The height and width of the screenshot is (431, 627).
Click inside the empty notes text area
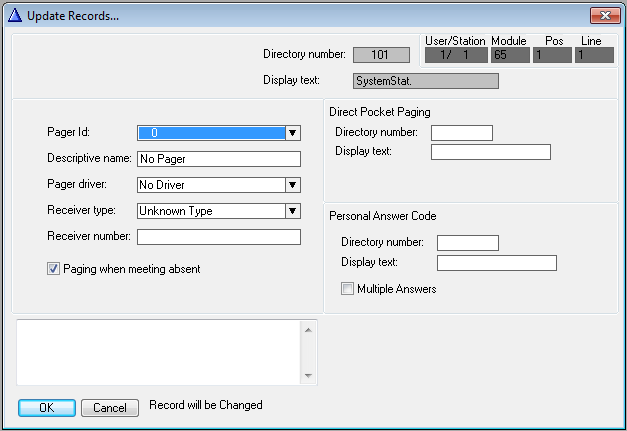click(x=160, y=352)
